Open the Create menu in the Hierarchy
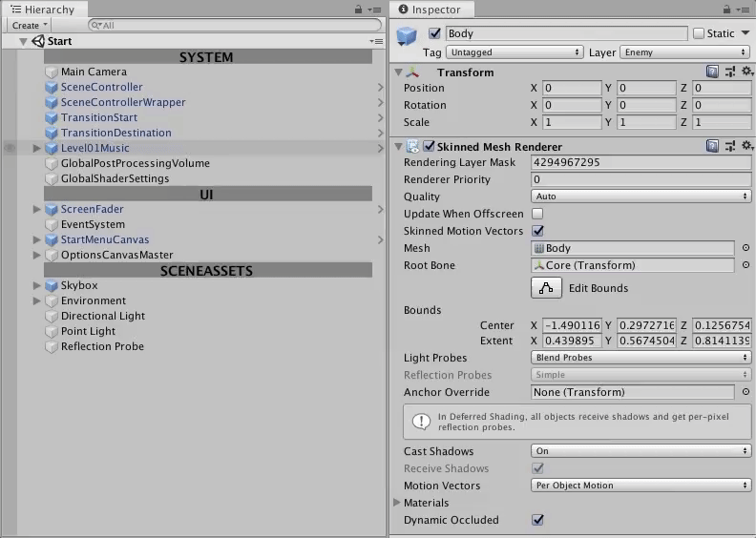This screenshot has width=756, height=538. (30, 26)
